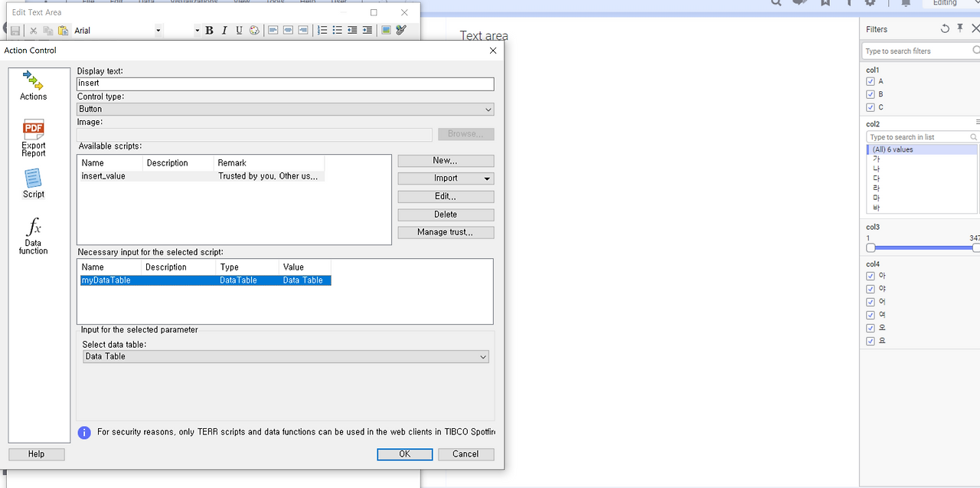
Task: Select the Data function tool in the sidebar
Action: point(33,237)
